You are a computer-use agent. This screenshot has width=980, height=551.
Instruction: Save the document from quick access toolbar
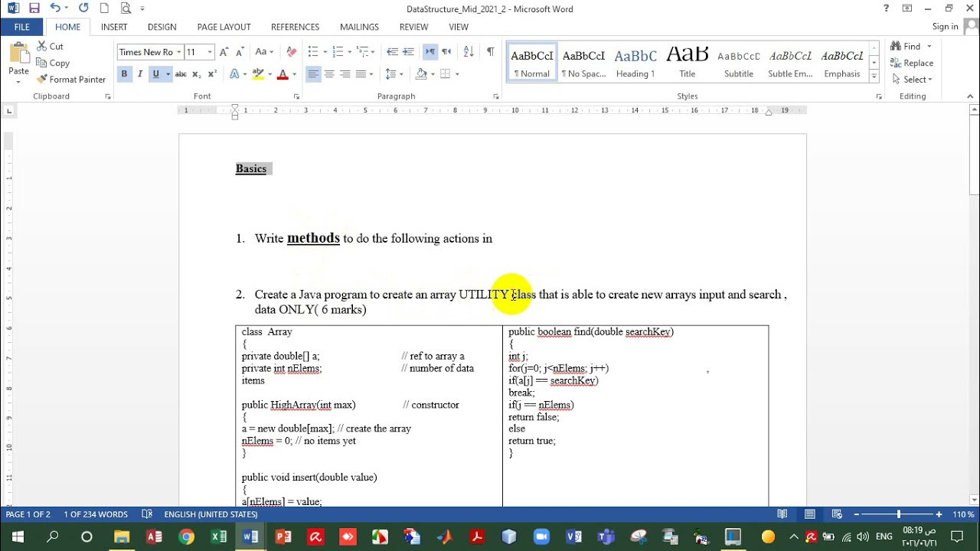[x=34, y=8]
